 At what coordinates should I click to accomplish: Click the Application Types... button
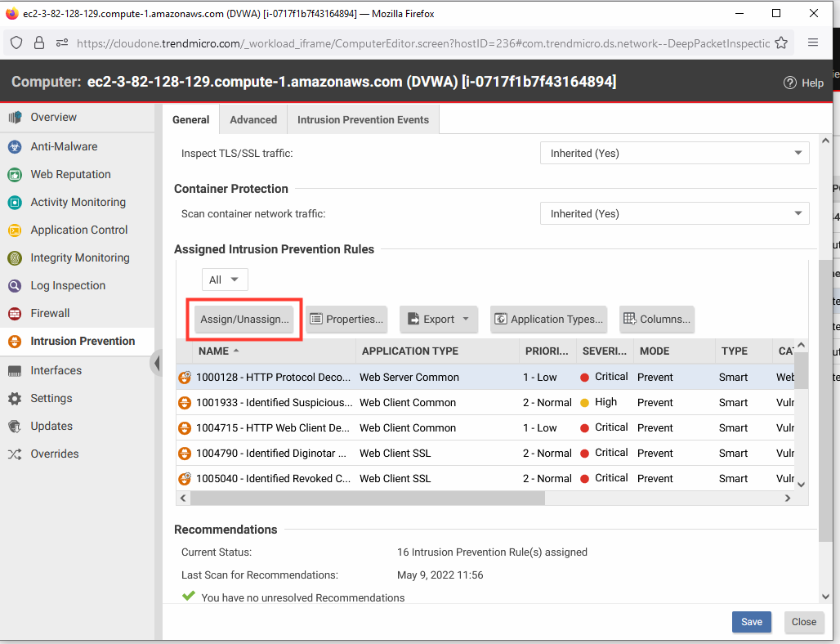click(x=548, y=319)
